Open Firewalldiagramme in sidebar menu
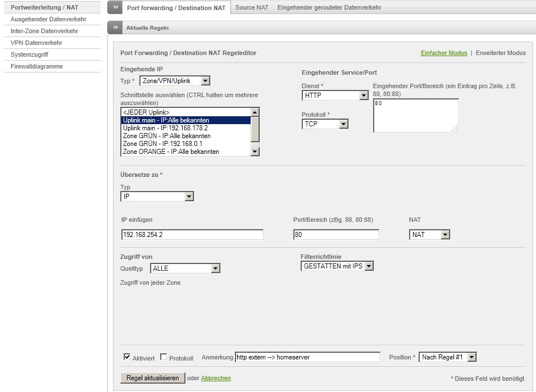This screenshot has width=536, height=392. point(37,66)
